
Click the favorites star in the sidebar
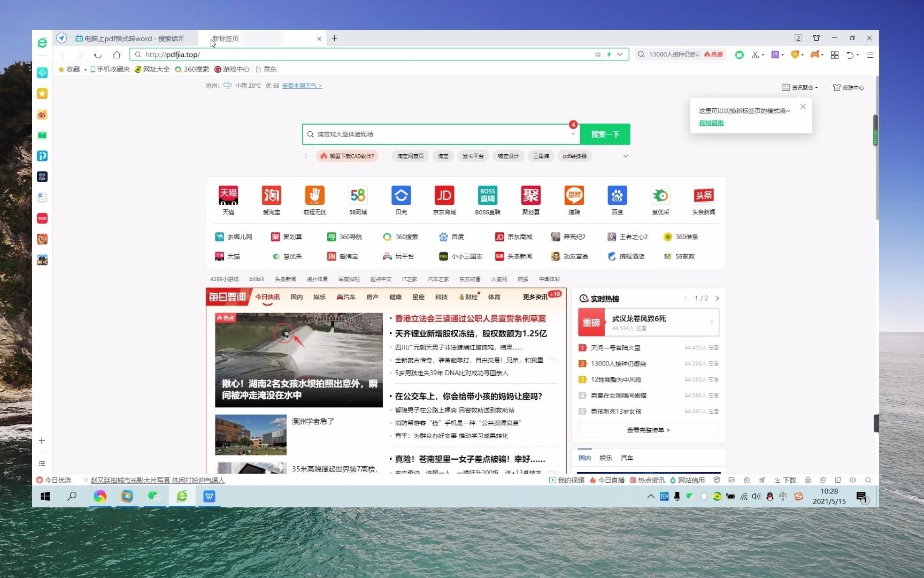42,94
